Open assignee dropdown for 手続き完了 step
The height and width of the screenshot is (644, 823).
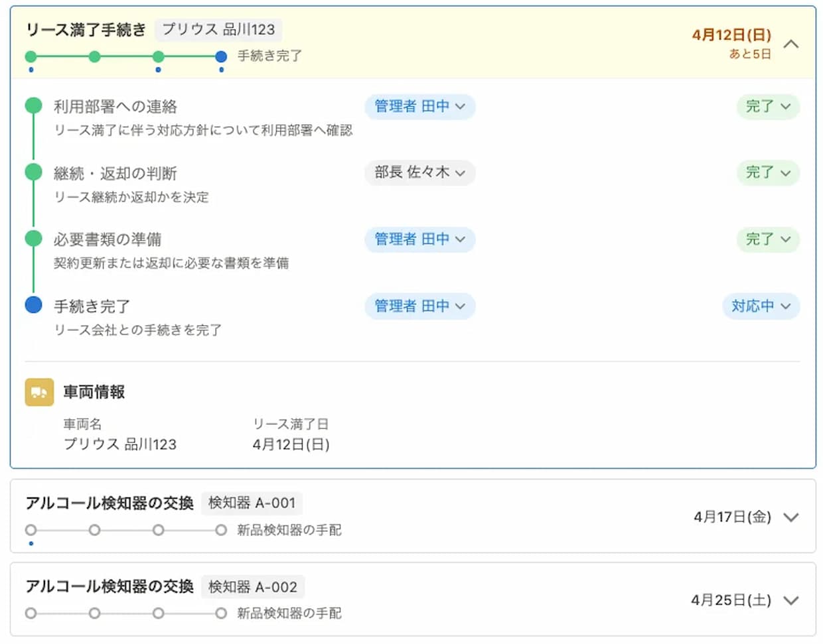[419, 306]
